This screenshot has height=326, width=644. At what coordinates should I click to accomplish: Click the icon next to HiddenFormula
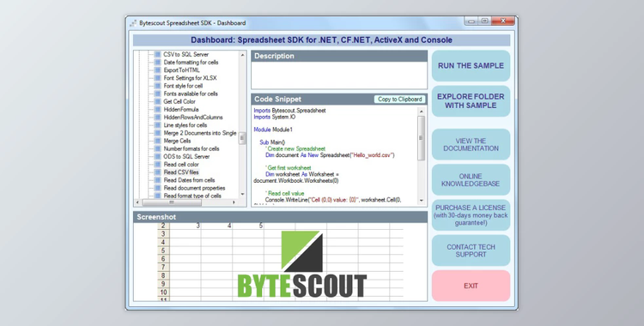[x=157, y=109]
